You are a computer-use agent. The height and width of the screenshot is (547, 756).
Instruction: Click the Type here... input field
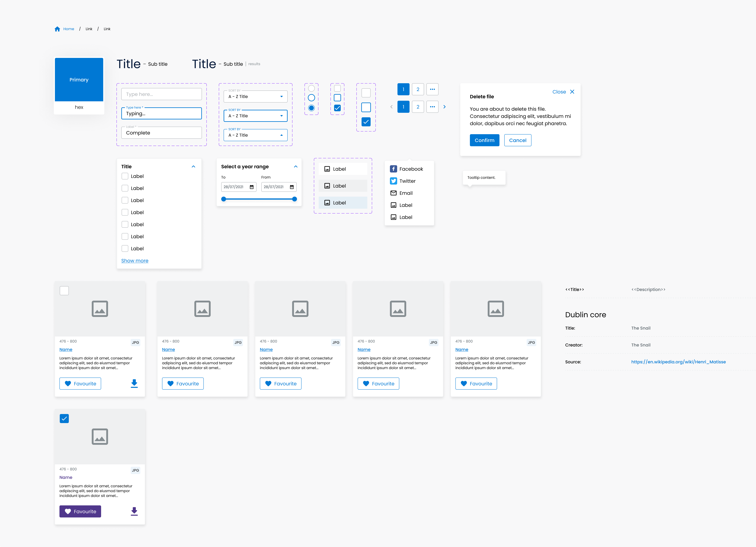click(x=161, y=94)
